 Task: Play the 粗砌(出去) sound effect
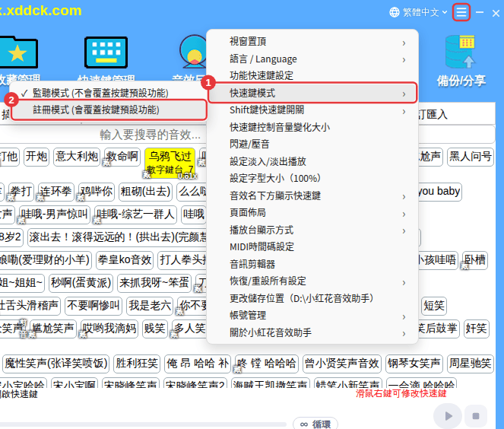click(146, 192)
